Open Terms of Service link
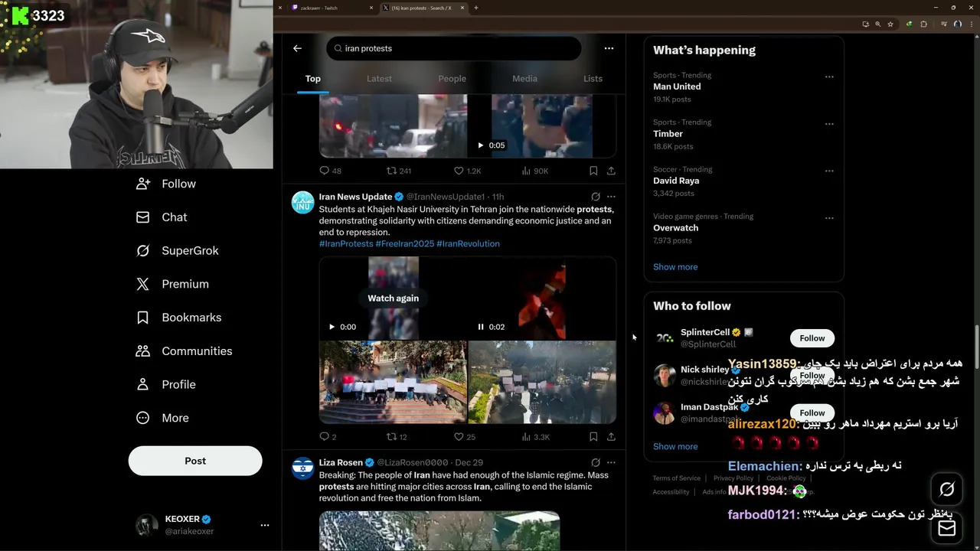The width and height of the screenshot is (980, 551). 677,478
